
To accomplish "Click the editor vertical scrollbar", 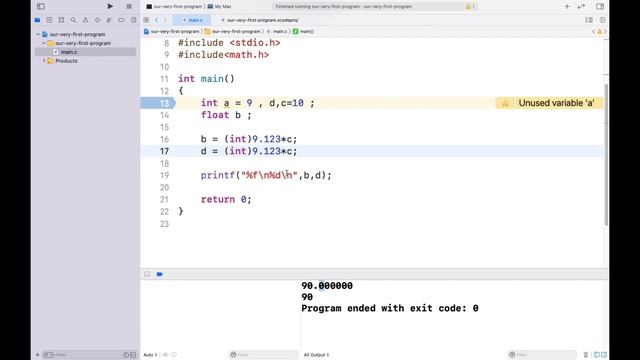I will click(x=606, y=154).
